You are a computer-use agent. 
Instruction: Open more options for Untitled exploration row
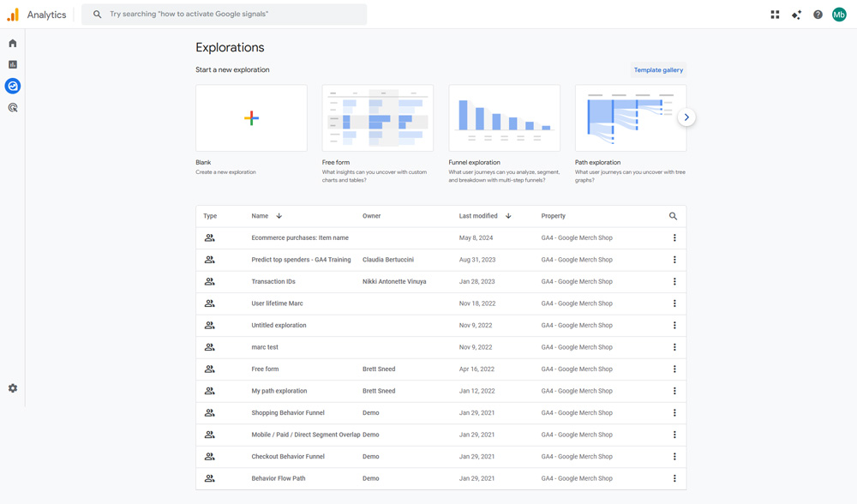coord(674,325)
